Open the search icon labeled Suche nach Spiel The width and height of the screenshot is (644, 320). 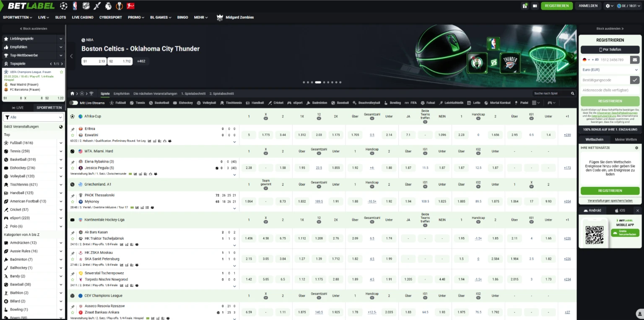pos(573,93)
